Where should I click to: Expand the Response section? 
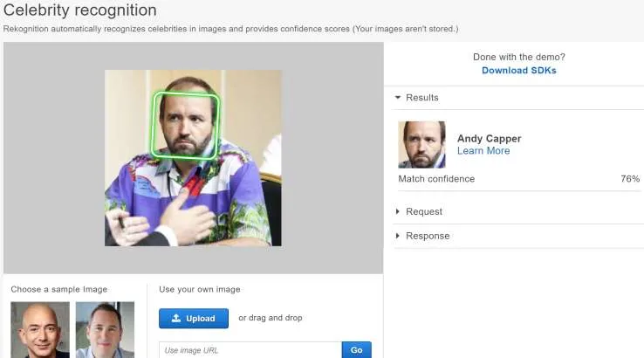pyautogui.click(x=398, y=236)
